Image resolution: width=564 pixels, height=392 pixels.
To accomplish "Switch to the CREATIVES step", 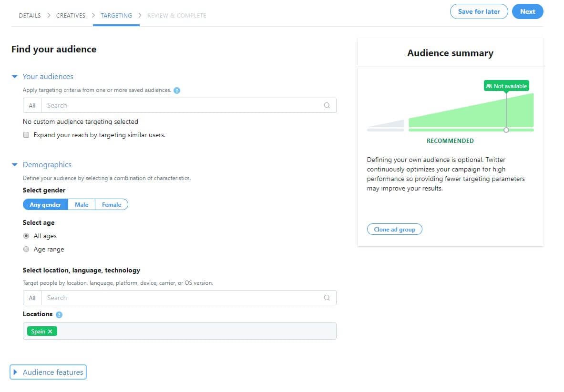I will (x=71, y=15).
